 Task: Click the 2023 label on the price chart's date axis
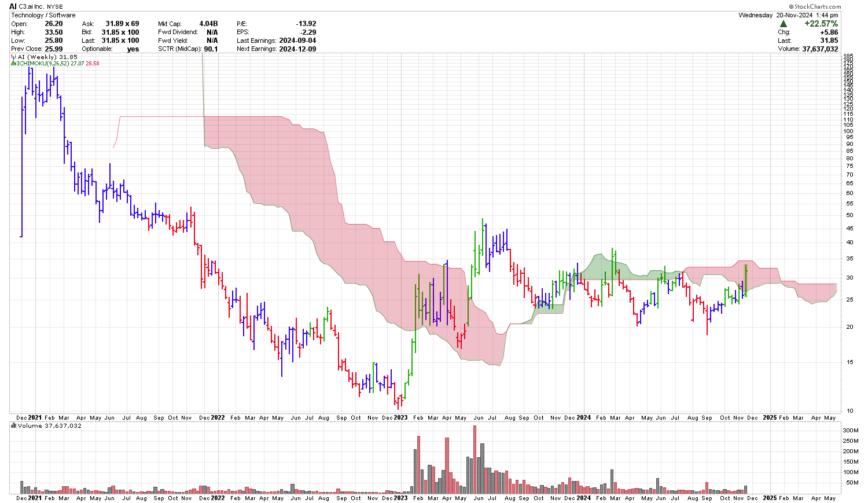(400, 417)
